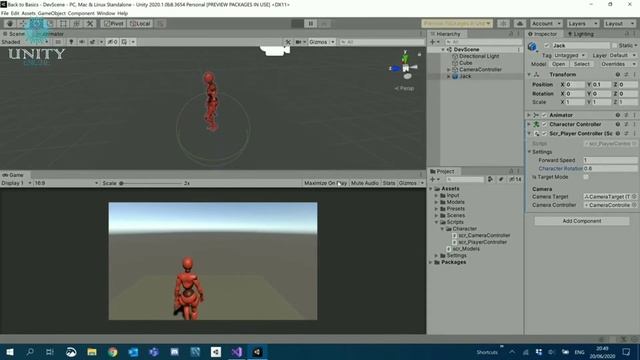
Task: Click Jack game object cube icon
Action: click(533, 46)
